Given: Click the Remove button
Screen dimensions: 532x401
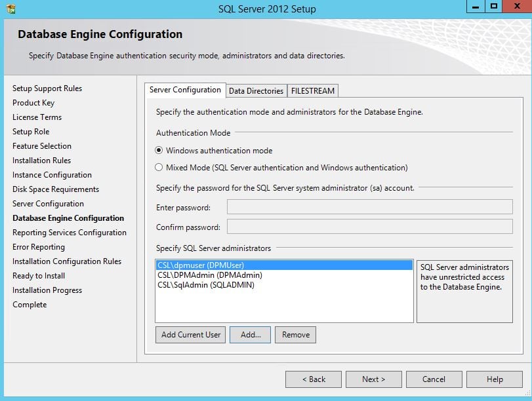Looking at the screenshot, I should tap(295, 335).
